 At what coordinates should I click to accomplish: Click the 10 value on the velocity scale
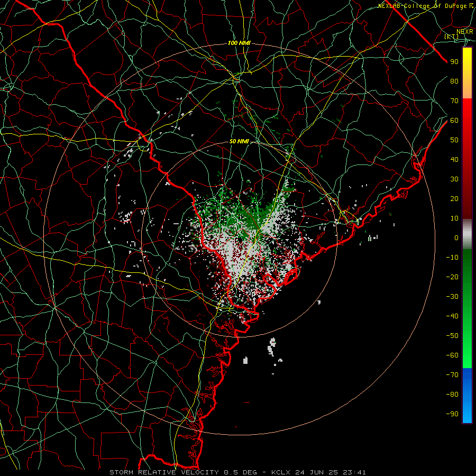pyautogui.click(x=454, y=218)
